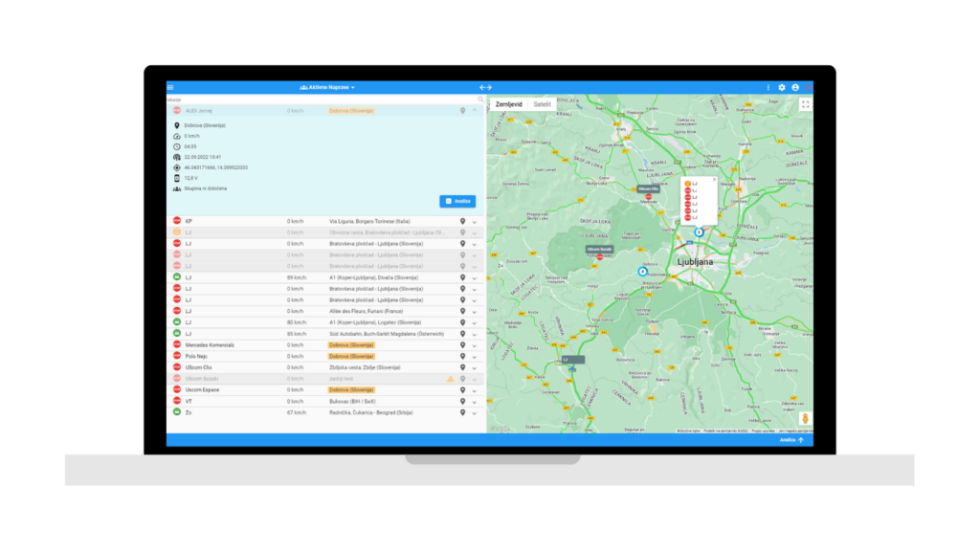Click the green status icon on the Zo row
The height and width of the screenshot is (551, 980).
(175, 412)
